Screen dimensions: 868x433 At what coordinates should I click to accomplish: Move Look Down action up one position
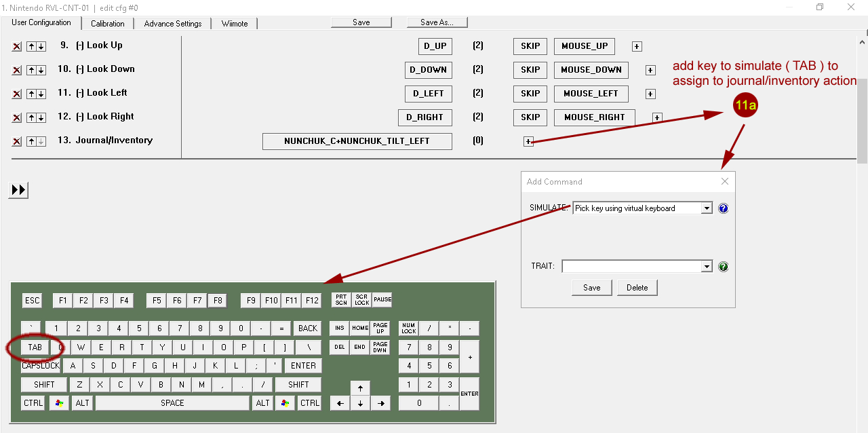[31, 70]
